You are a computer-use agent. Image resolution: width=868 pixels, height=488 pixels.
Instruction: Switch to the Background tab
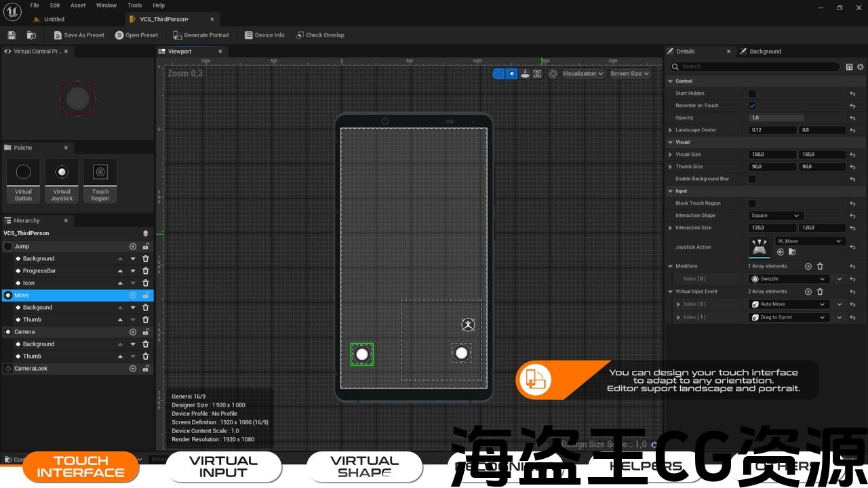765,52
